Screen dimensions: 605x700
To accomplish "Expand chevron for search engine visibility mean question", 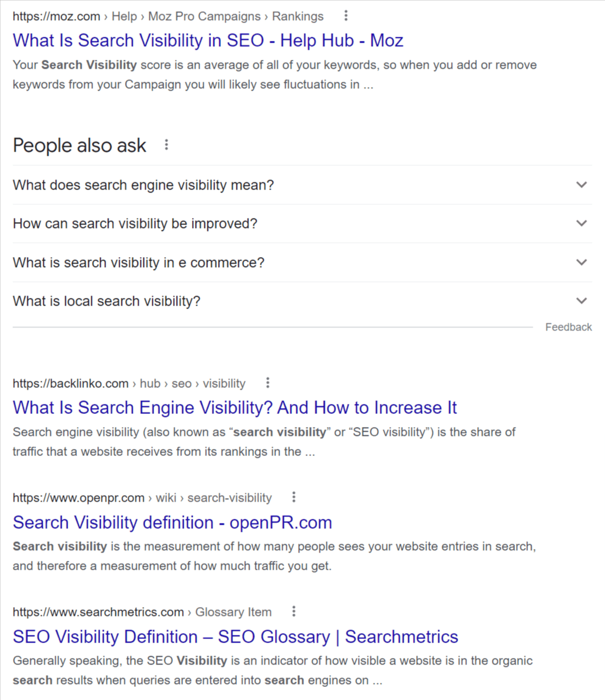I will point(581,185).
